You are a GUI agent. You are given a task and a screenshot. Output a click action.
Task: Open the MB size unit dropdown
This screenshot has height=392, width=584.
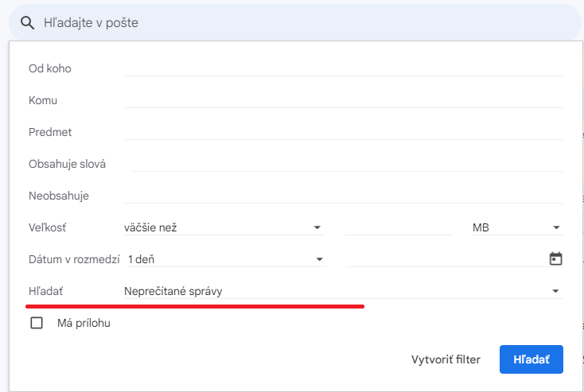[517, 227]
